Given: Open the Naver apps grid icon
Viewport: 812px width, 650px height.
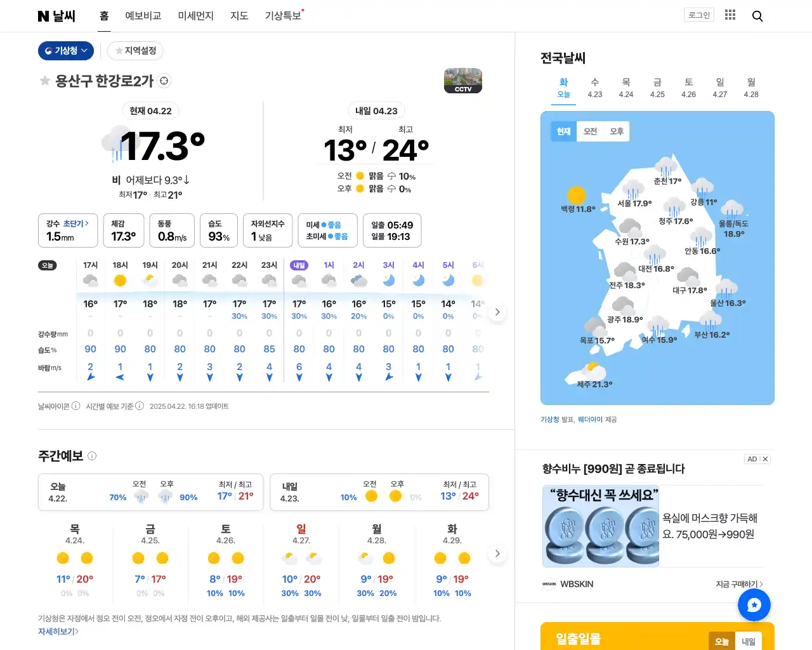Looking at the screenshot, I should click(x=730, y=16).
